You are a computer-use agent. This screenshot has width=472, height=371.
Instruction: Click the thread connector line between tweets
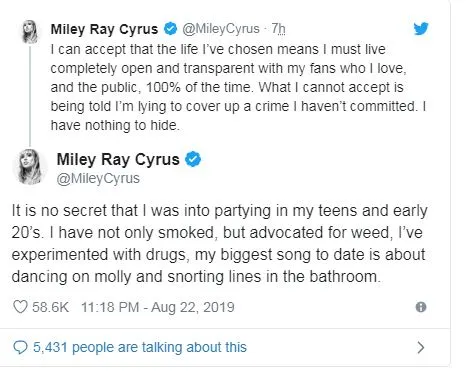(30, 96)
